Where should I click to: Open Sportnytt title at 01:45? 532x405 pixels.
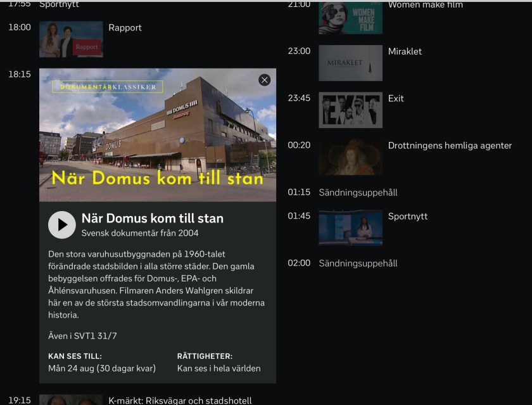(407, 217)
